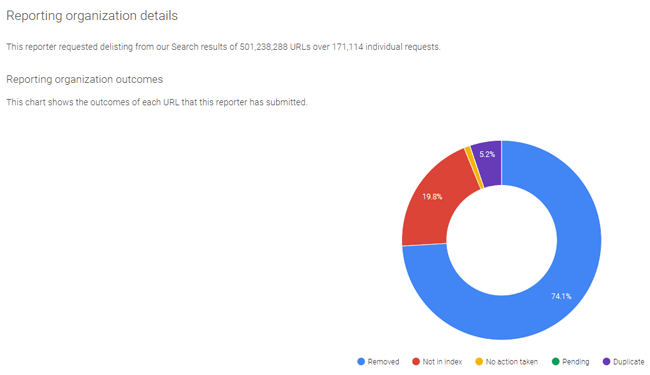Screen dimensions: 650x375
Task: Click the 5.2% percentage label
Action: (487, 154)
